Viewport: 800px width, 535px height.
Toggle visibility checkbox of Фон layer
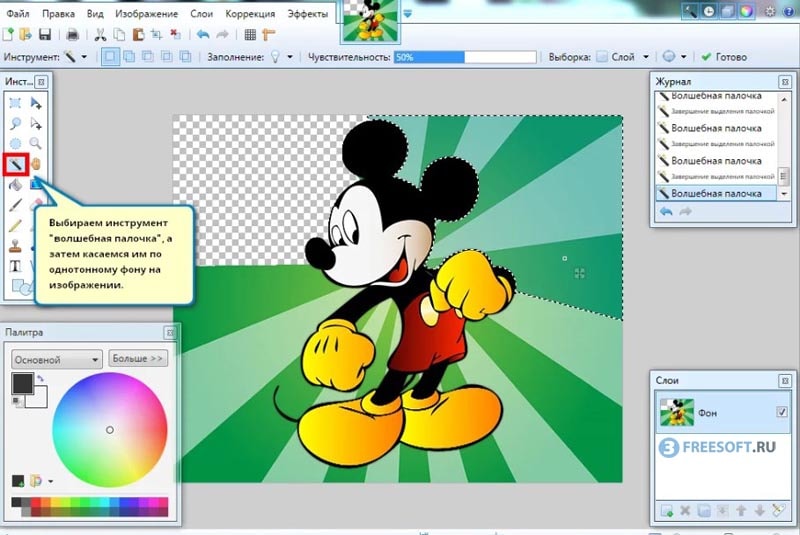781,412
